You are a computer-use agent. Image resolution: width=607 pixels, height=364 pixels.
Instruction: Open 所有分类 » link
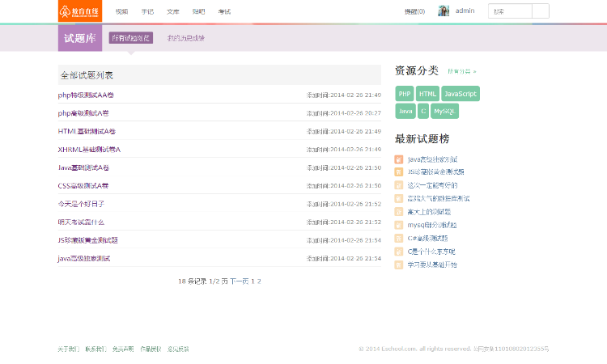[462, 71]
